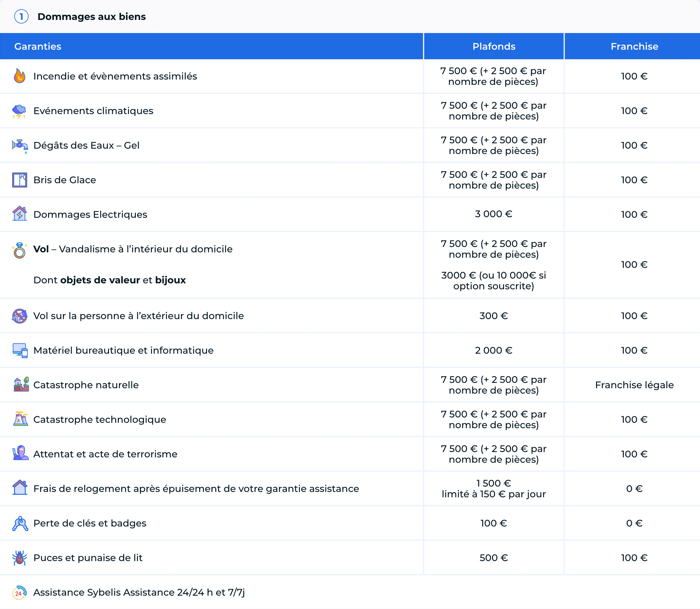Select the Garanties column header
Screen dimensions: 700x609
(x=38, y=46)
